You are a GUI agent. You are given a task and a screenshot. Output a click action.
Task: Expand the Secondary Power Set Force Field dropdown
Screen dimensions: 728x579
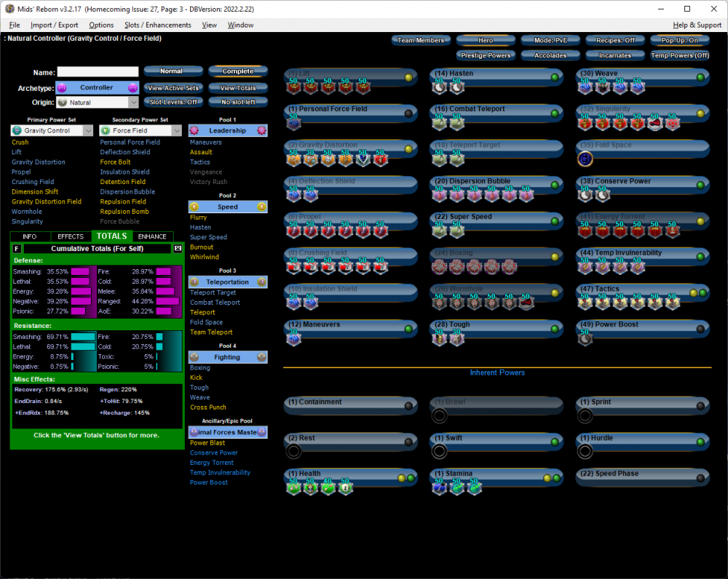[141, 131]
